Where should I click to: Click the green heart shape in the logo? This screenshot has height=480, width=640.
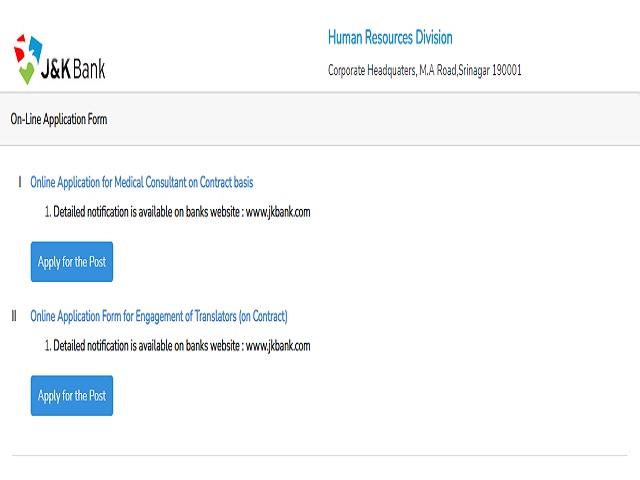point(27,73)
